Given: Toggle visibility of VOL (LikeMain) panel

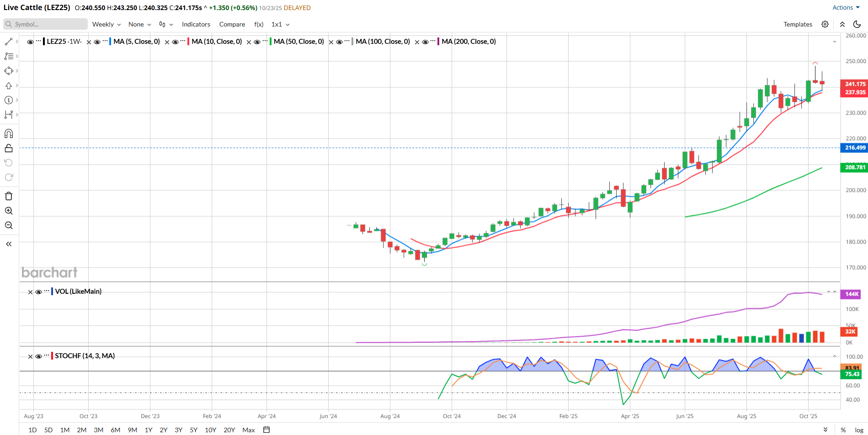Looking at the screenshot, I should pos(39,292).
